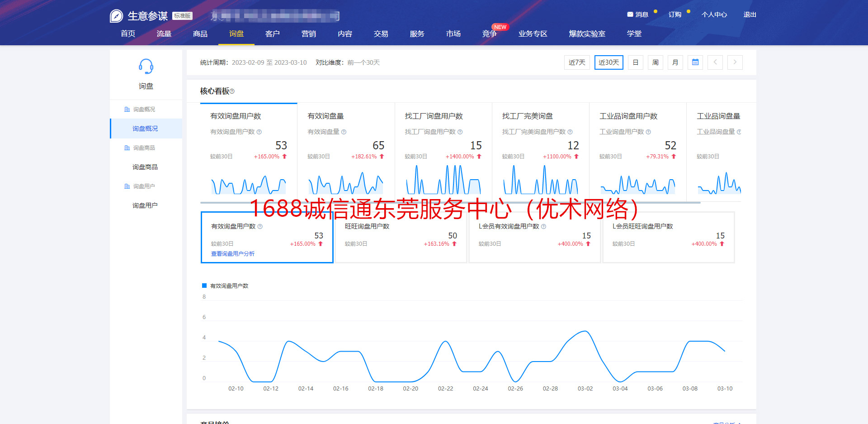The height and width of the screenshot is (424, 868).
Task: Switch to 日 daily granularity
Action: (x=635, y=62)
